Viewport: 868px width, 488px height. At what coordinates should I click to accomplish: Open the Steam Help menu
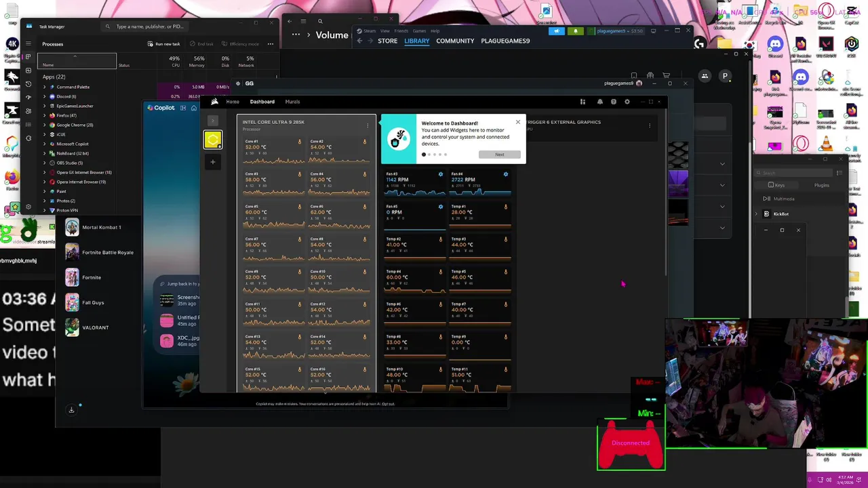click(435, 30)
